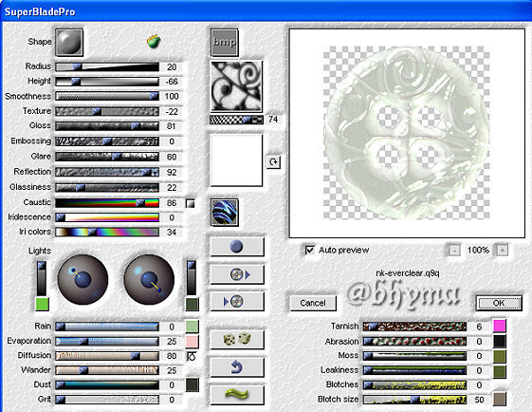Click the Embossing slider
Image resolution: width=532 pixels, height=412 pixels.
tap(107, 141)
